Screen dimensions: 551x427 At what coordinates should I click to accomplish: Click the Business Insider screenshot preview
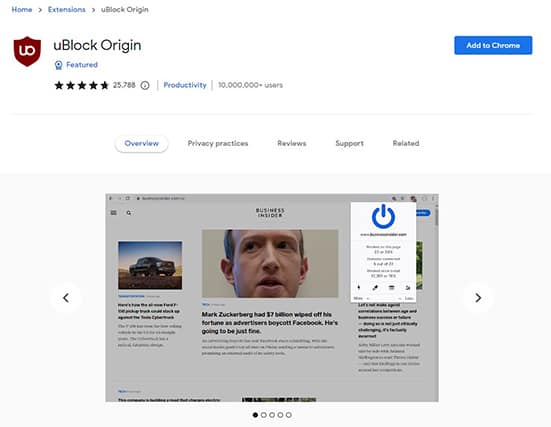(x=272, y=298)
